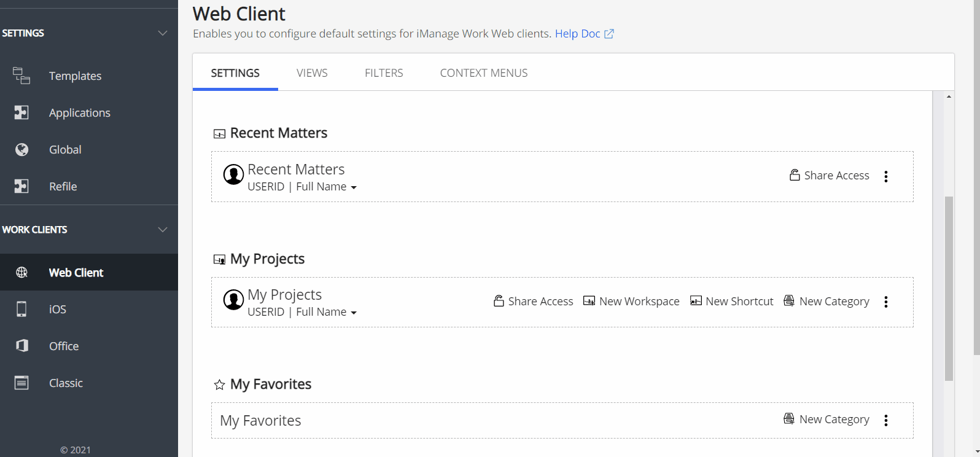Click Share Access in Recent Matters
Screen dimensions: 980x457
830,176
